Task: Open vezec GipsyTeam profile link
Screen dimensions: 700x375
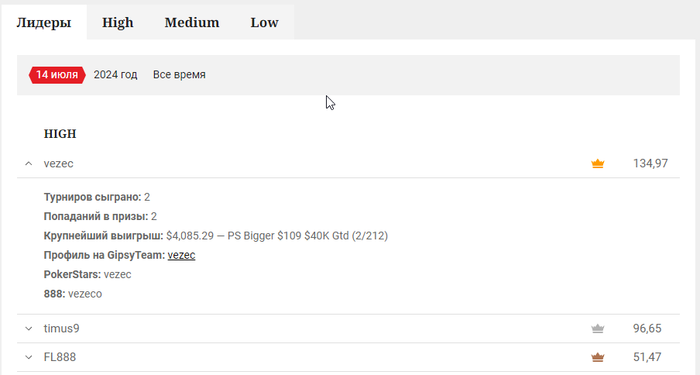Action: coord(181,255)
